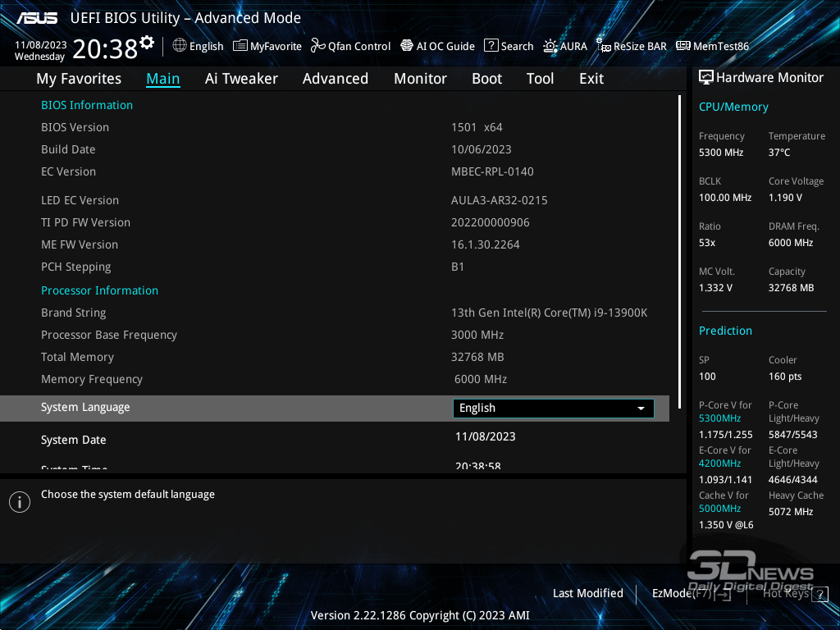The height and width of the screenshot is (630, 840).
Task: Click BIOS Version value 1501 x64
Action: coord(477,127)
